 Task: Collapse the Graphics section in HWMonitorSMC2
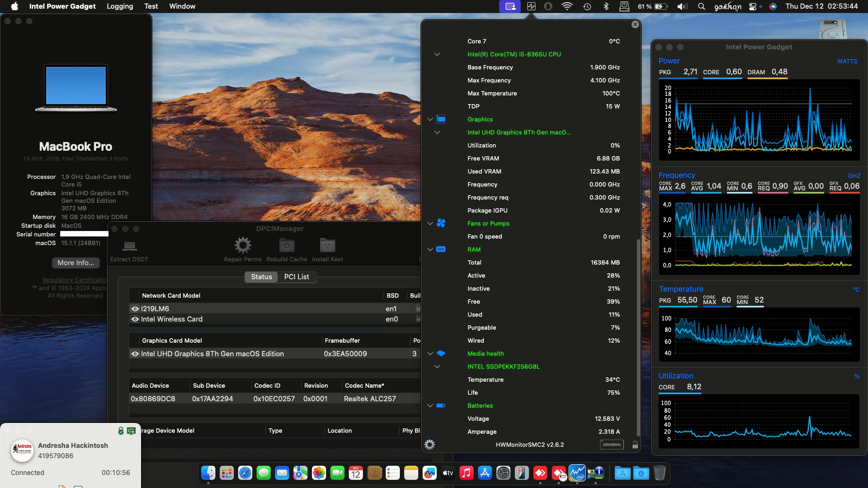click(x=430, y=119)
